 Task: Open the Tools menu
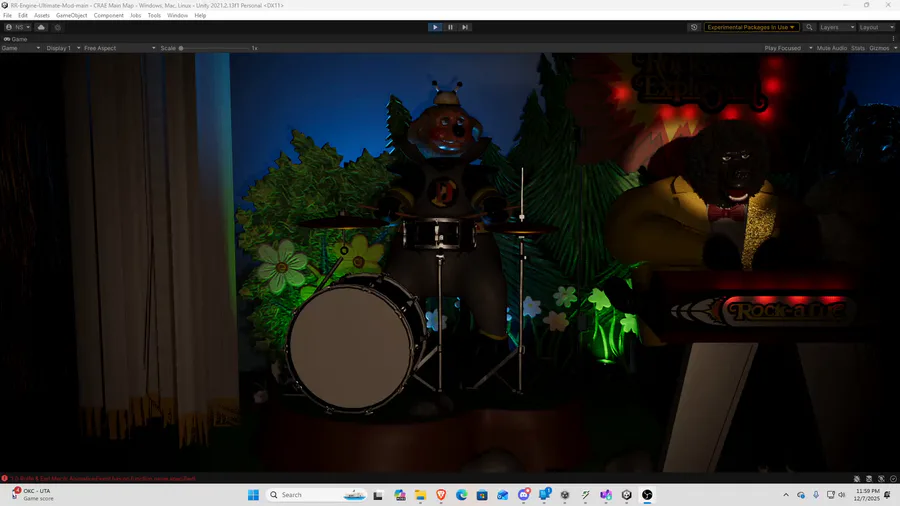[154, 15]
